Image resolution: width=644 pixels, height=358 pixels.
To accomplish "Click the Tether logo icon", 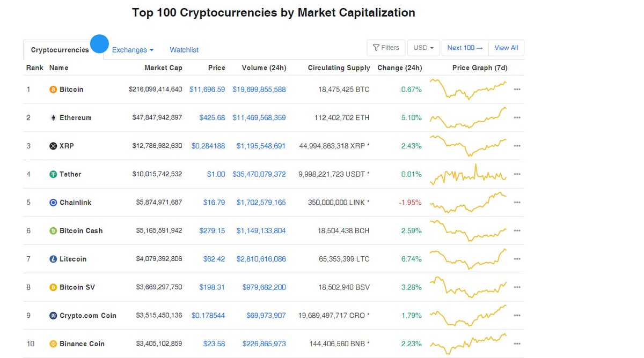I will [53, 174].
